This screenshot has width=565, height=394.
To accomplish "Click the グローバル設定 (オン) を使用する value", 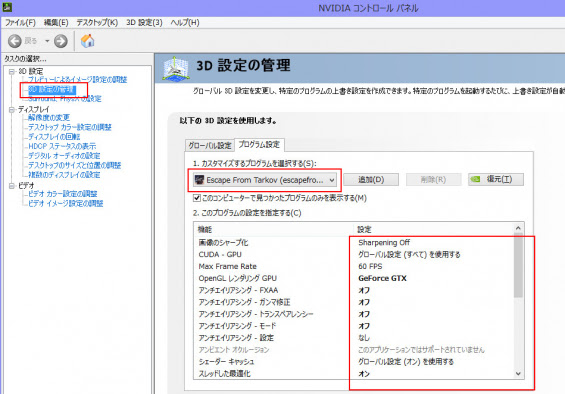I will point(406,362).
